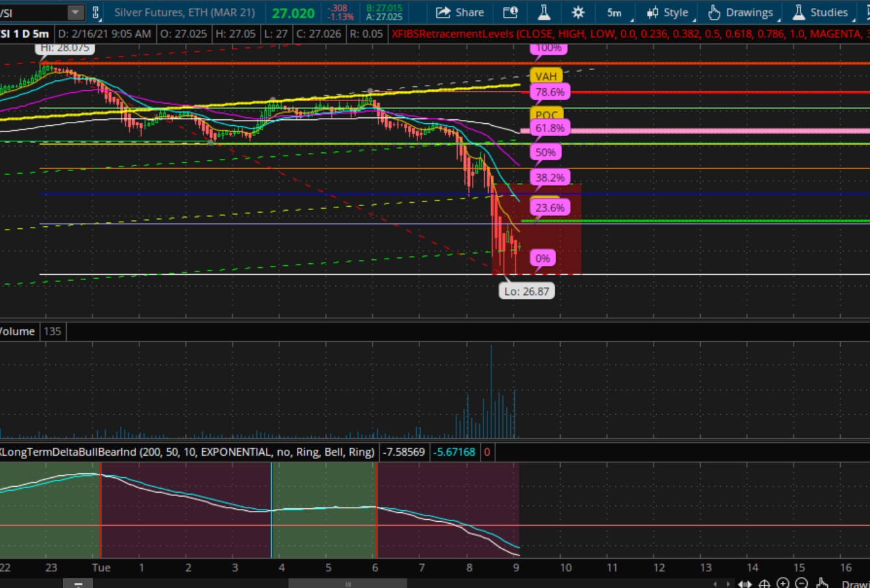
Task: Click the Volume study label
Action: [18, 331]
